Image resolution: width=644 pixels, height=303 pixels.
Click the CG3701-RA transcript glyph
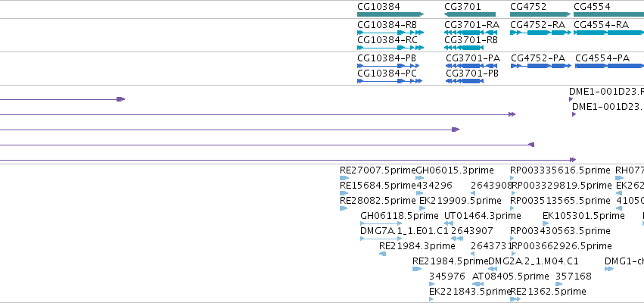(471, 32)
